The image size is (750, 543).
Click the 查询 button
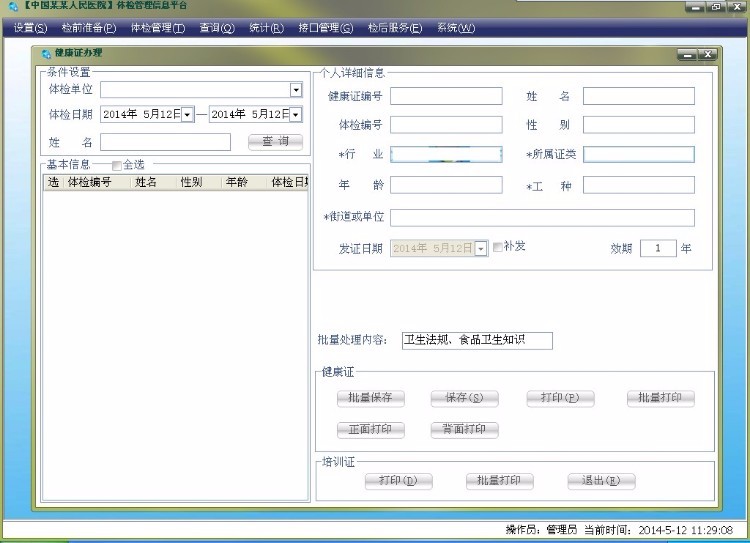coord(276,142)
